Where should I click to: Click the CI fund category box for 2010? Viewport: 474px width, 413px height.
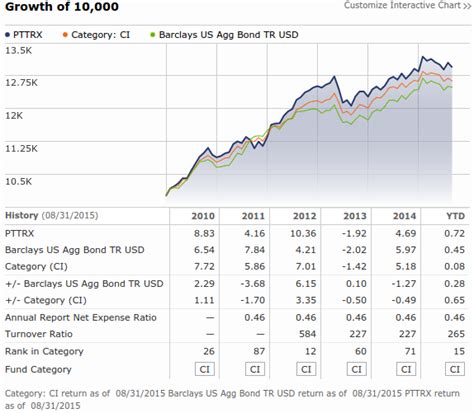click(x=205, y=369)
